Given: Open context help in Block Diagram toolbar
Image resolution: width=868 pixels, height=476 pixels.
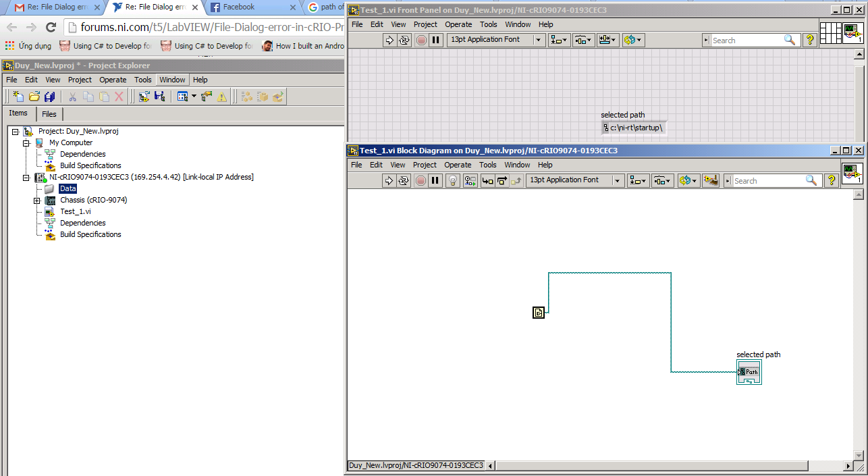Looking at the screenshot, I should point(831,180).
